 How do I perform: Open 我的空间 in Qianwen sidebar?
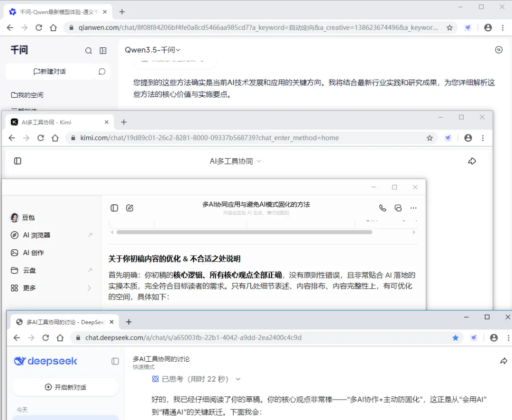pyautogui.click(x=27, y=95)
